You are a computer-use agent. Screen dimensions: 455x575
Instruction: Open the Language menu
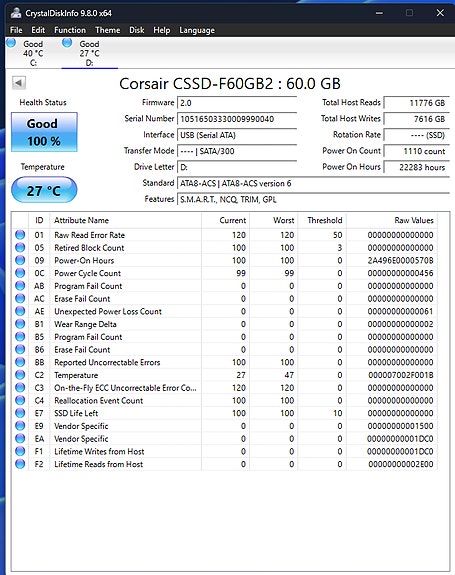tap(197, 30)
